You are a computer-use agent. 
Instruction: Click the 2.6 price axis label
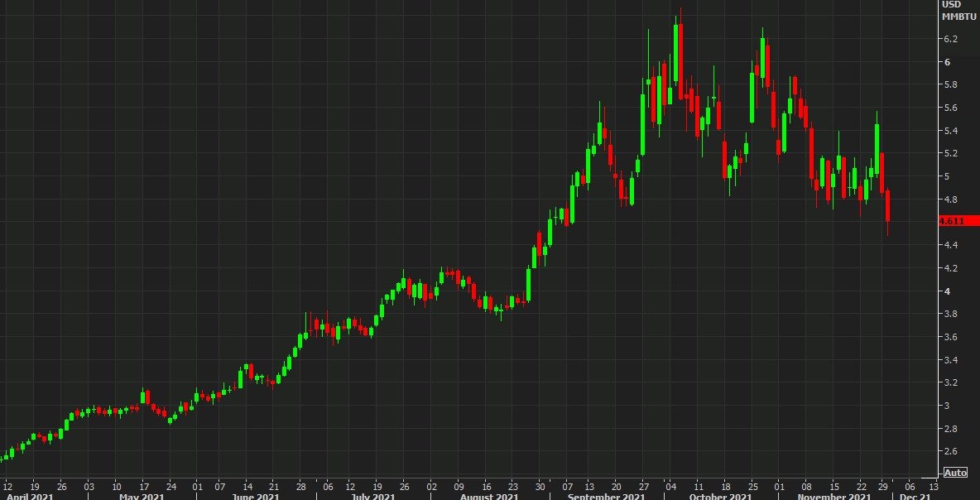(951, 451)
